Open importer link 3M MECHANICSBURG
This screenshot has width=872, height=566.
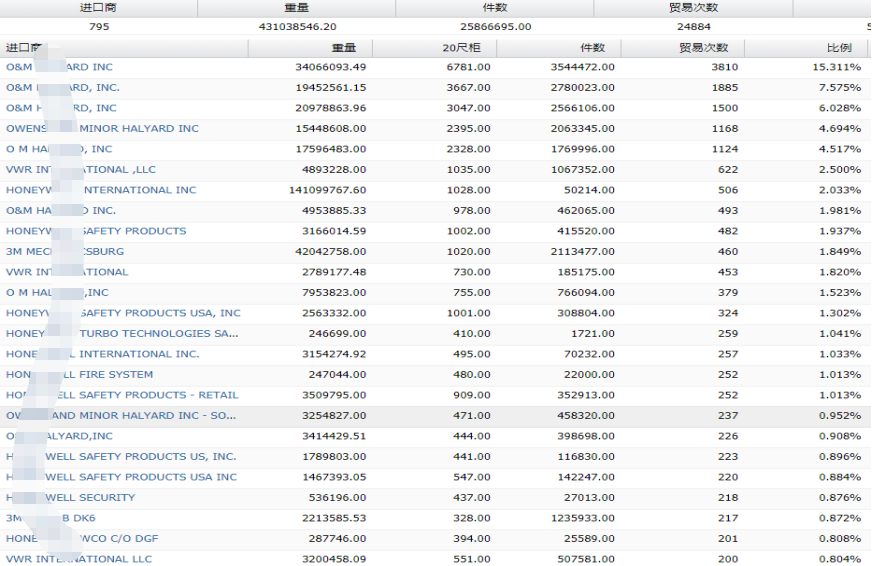pos(65,251)
